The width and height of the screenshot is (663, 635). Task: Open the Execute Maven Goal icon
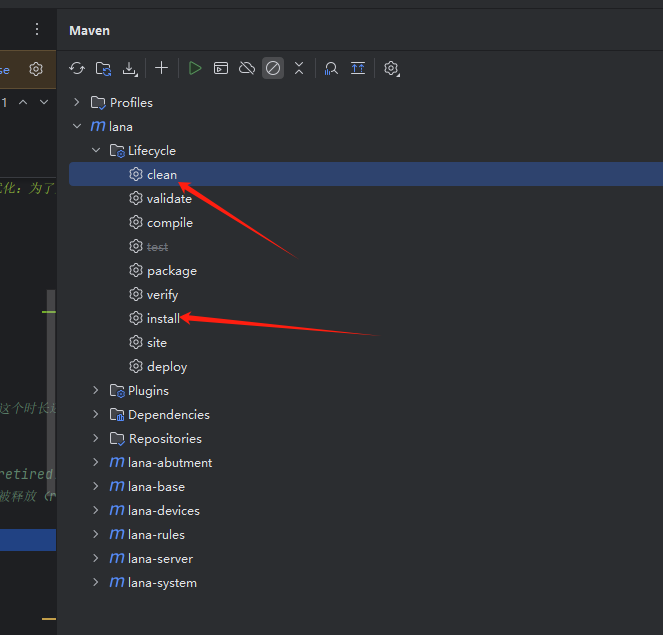pyautogui.click(x=221, y=68)
